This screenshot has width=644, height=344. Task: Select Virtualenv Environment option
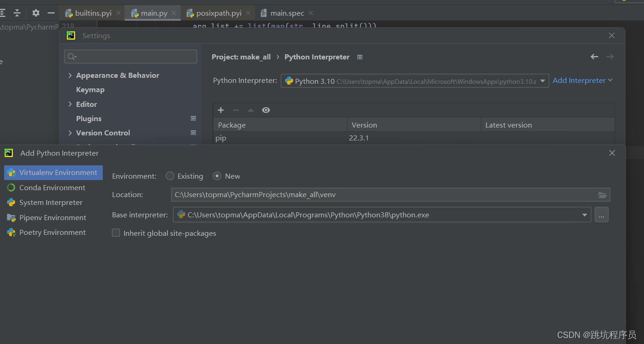point(53,173)
